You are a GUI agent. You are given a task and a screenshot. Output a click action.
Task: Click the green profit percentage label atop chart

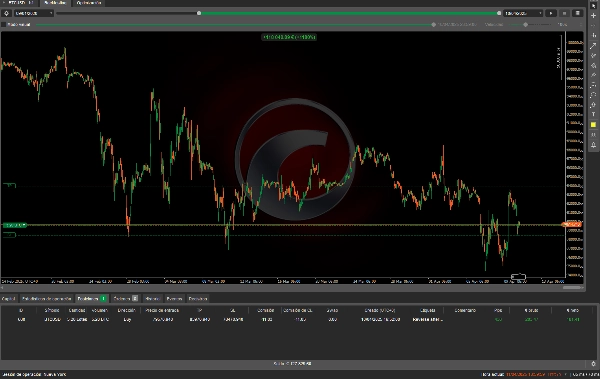click(x=289, y=37)
